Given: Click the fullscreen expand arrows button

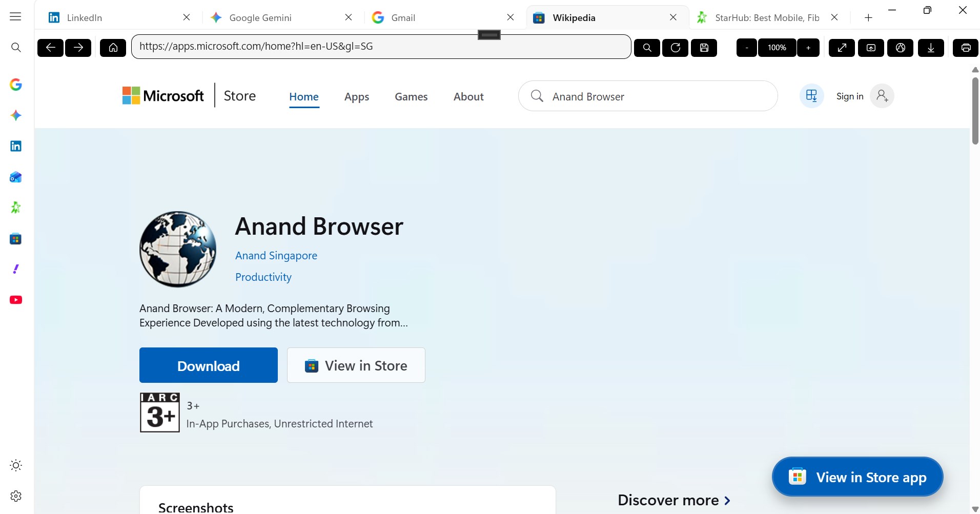Looking at the screenshot, I should coord(842,48).
